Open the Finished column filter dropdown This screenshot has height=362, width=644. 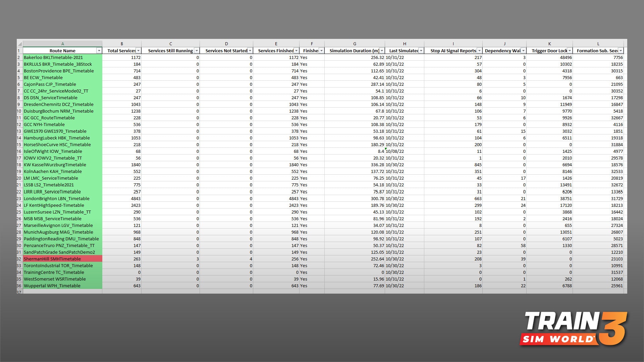tap(321, 51)
